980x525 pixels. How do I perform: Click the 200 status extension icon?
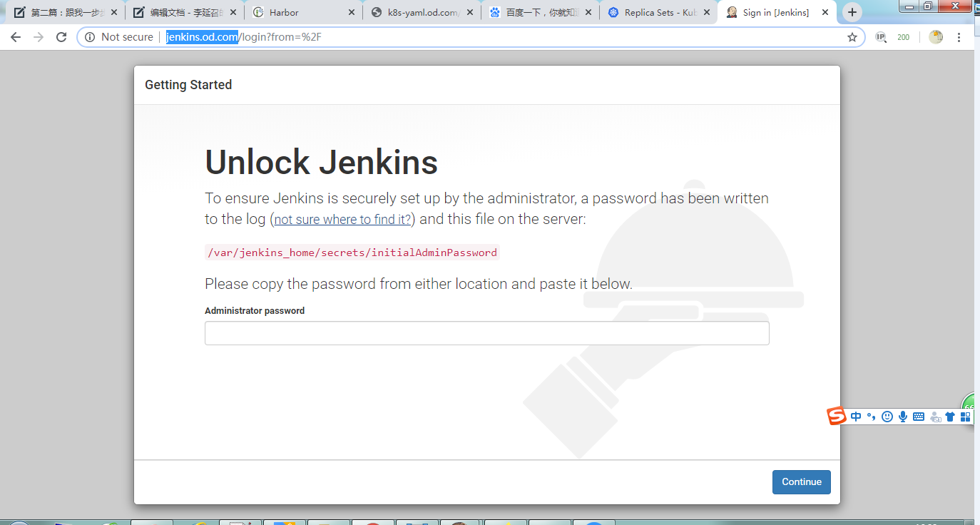click(x=904, y=37)
